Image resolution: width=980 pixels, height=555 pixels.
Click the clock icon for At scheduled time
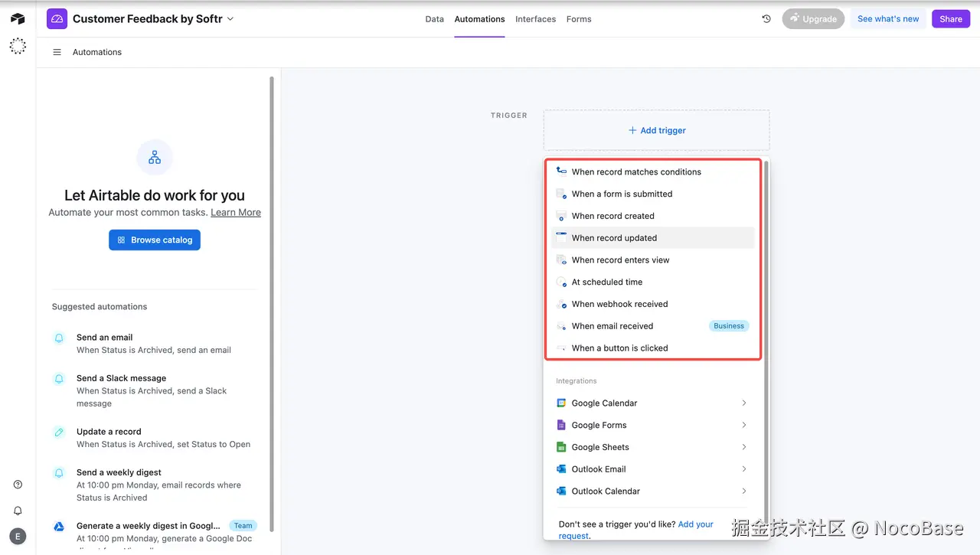(x=561, y=282)
